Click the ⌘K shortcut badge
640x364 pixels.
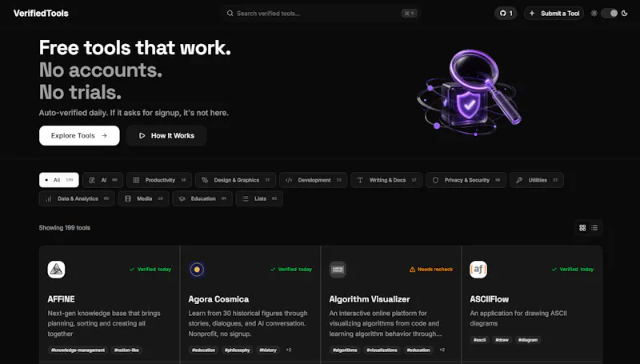point(410,13)
